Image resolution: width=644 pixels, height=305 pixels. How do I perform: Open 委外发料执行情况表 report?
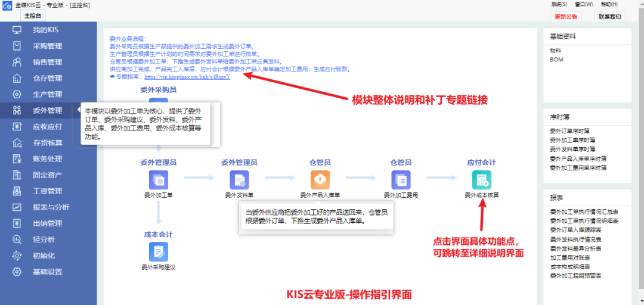(x=575, y=239)
